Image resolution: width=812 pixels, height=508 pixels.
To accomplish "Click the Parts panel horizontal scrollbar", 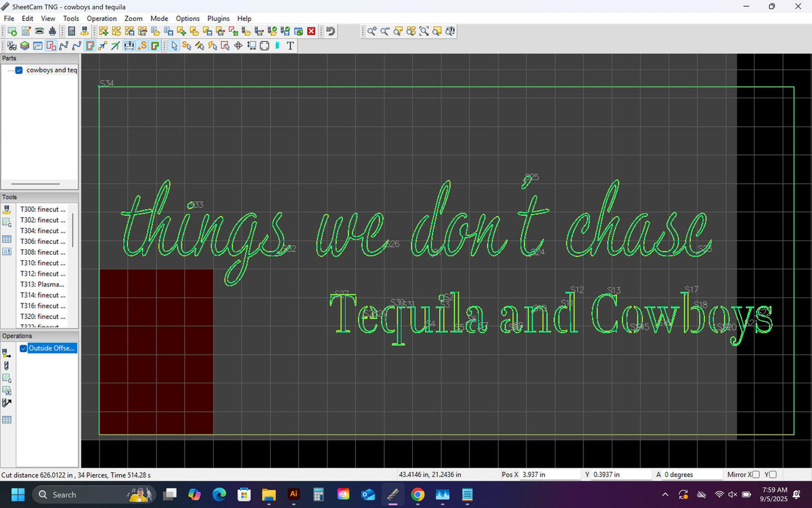I will 35,184.
